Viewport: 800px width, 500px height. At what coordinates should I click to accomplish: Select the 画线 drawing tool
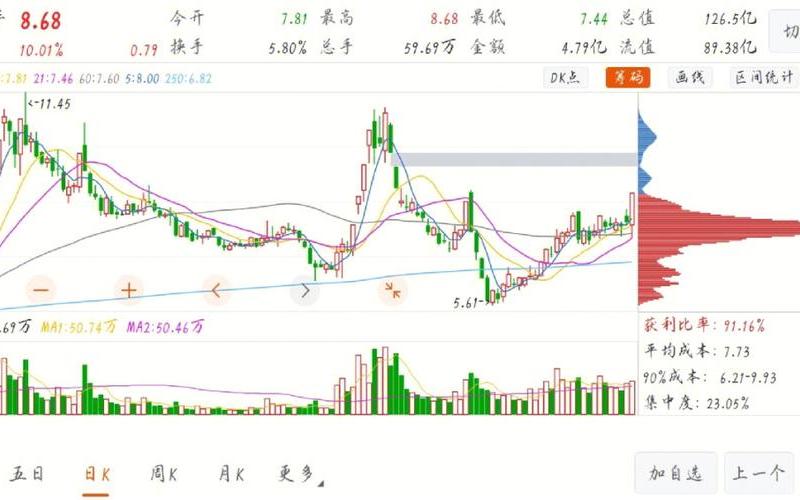click(x=690, y=78)
